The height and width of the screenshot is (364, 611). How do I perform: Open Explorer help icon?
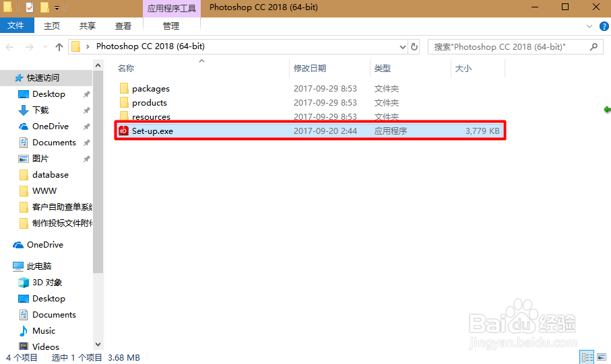coord(604,26)
